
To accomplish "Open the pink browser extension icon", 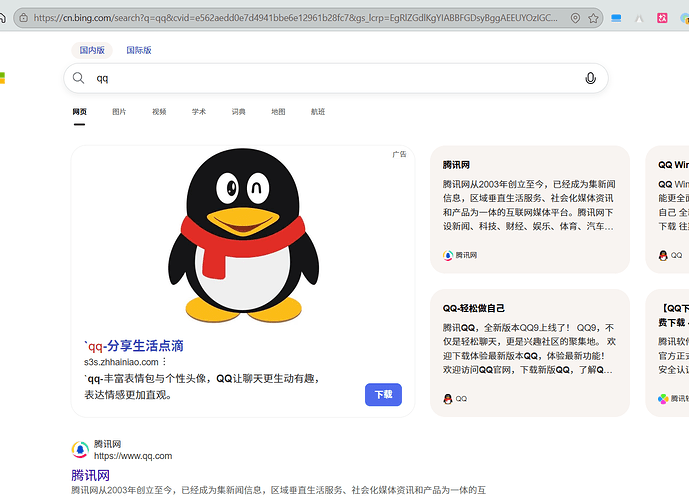I will pos(662,18).
